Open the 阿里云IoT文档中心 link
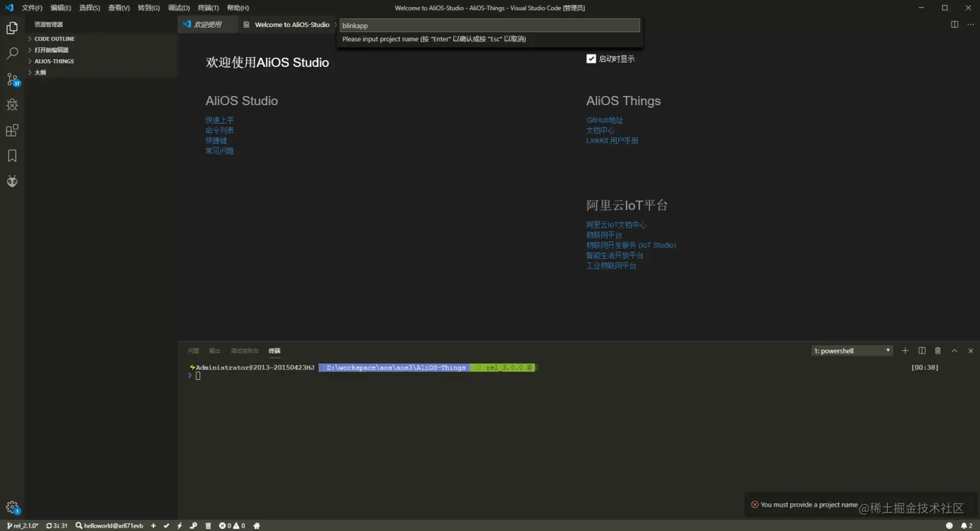The width and height of the screenshot is (980, 531). pyautogui.click(x=616, y=225)
